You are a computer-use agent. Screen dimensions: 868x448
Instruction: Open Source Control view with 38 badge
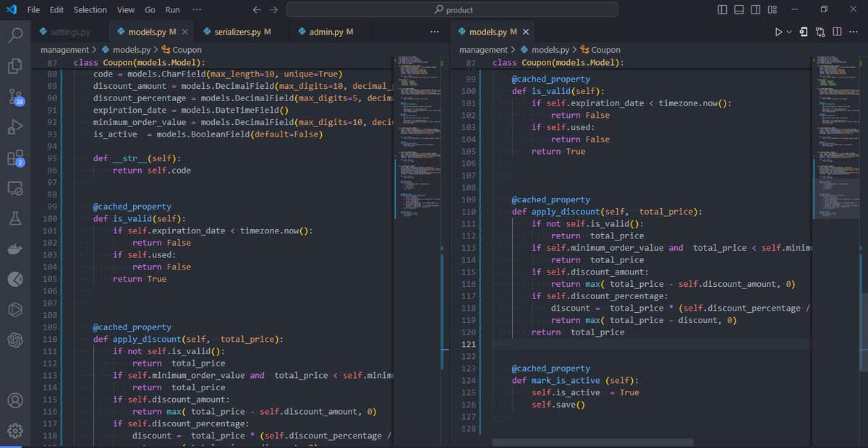15,98
